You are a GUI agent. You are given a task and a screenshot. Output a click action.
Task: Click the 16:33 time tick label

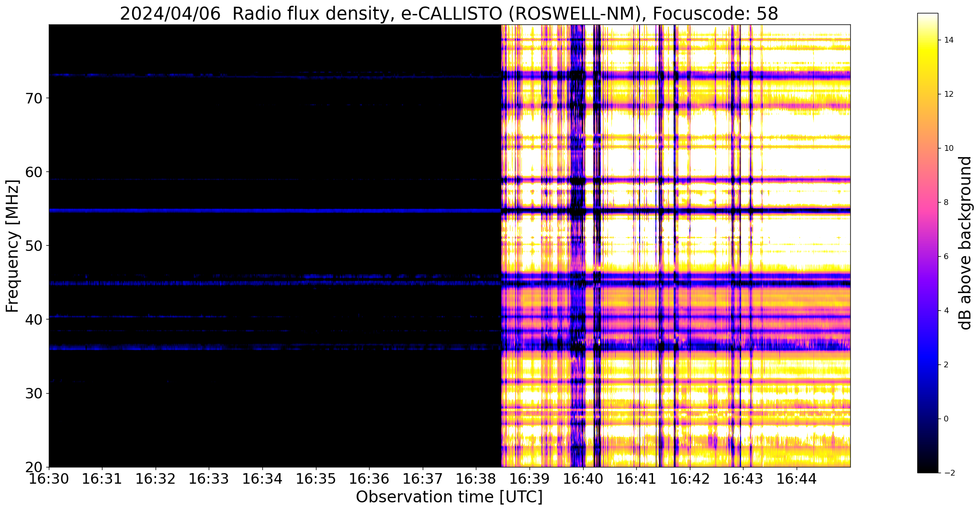coord(209,478)
